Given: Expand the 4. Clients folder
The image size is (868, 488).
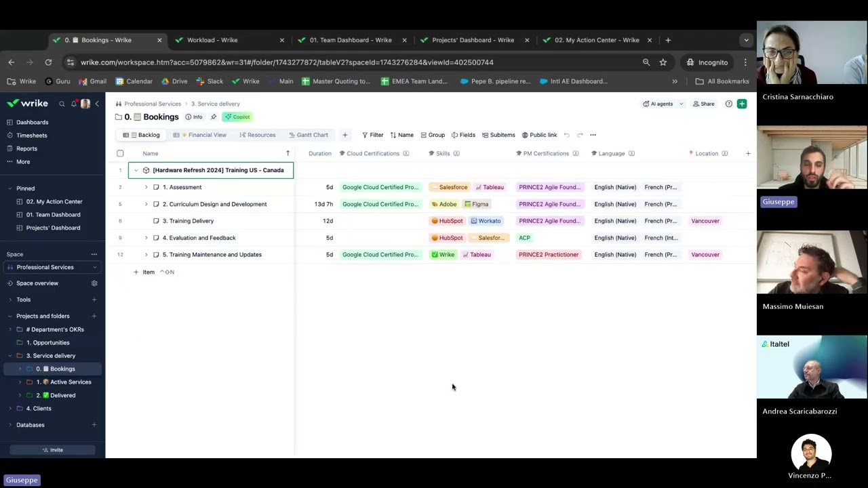Looking at the screenshot, I should pos(10,409).
